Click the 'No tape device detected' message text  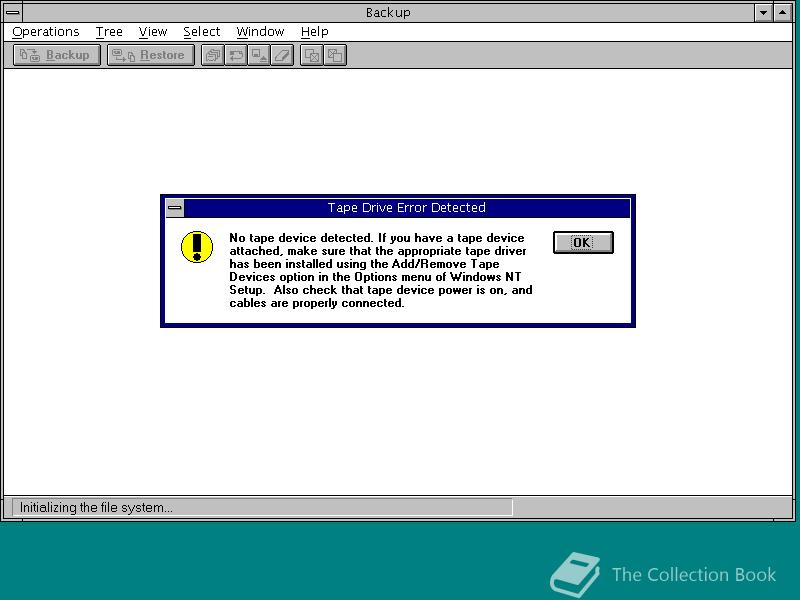pos(381,270)
